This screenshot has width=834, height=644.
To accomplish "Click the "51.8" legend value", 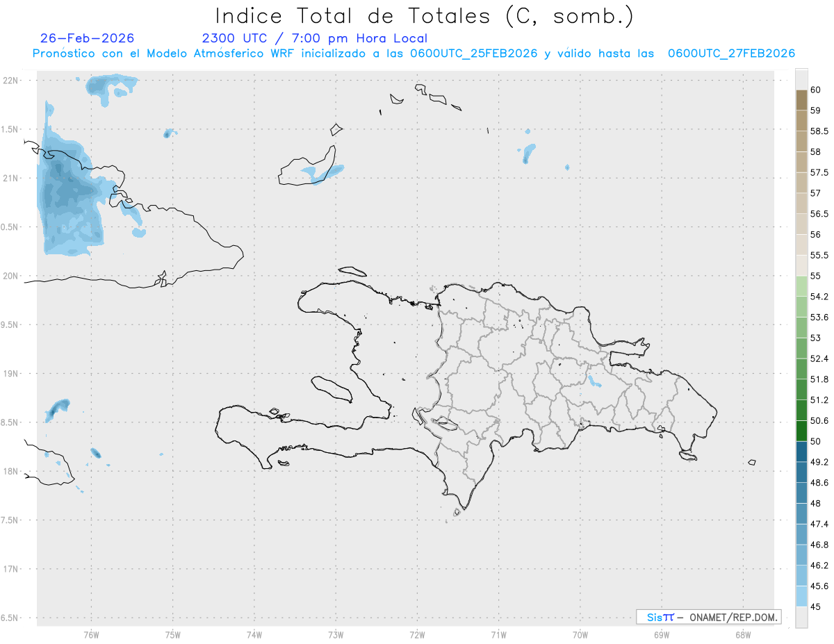I will click(x=819, y=379).
